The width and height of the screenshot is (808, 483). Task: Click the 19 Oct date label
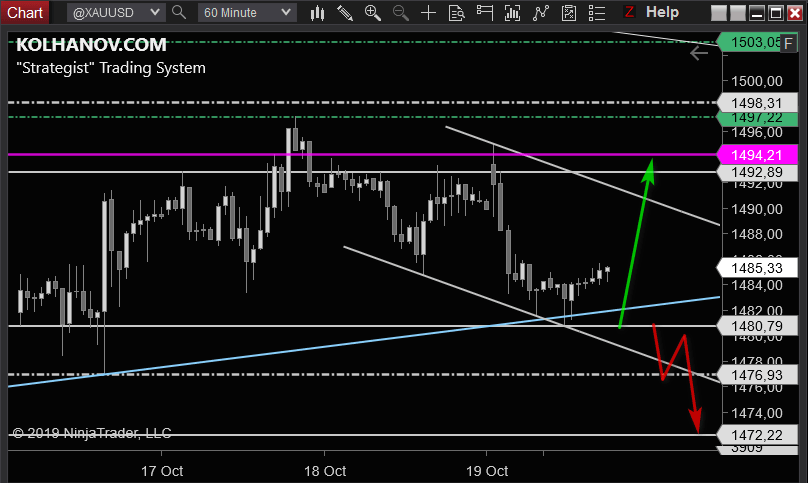click(x=487, y=471)
